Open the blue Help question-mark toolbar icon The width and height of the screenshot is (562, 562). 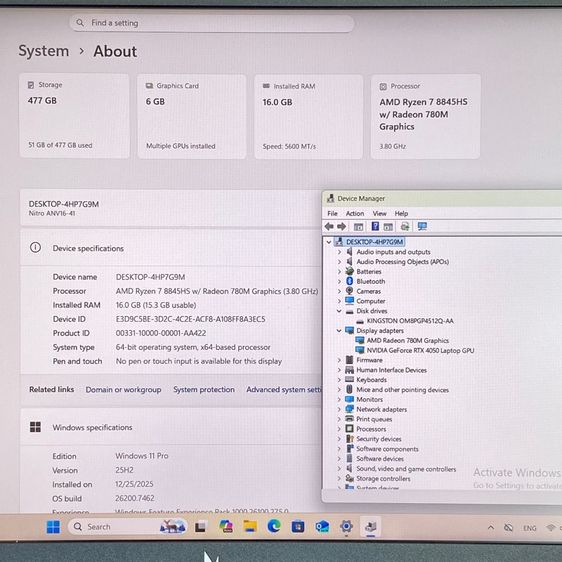375,226
